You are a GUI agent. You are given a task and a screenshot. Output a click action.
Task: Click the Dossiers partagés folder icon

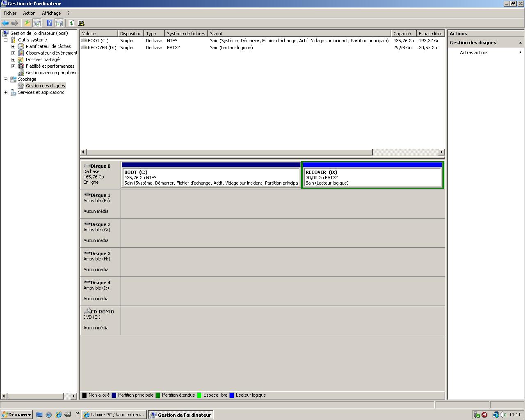(21, 59)
